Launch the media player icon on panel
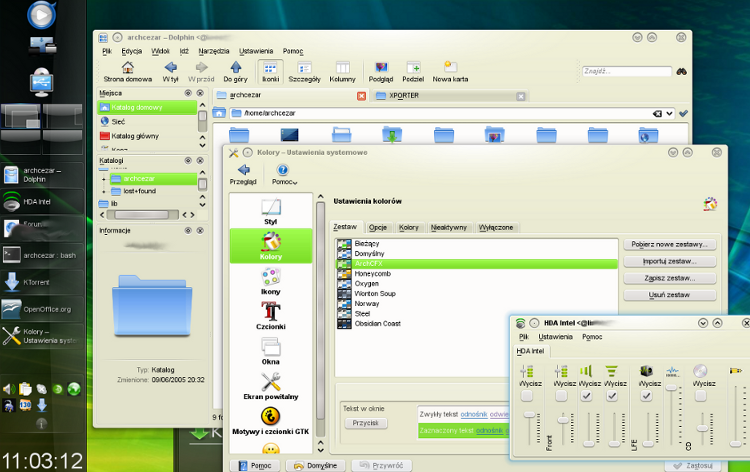This screenshot has height=472, width=750. pos(42,15)
